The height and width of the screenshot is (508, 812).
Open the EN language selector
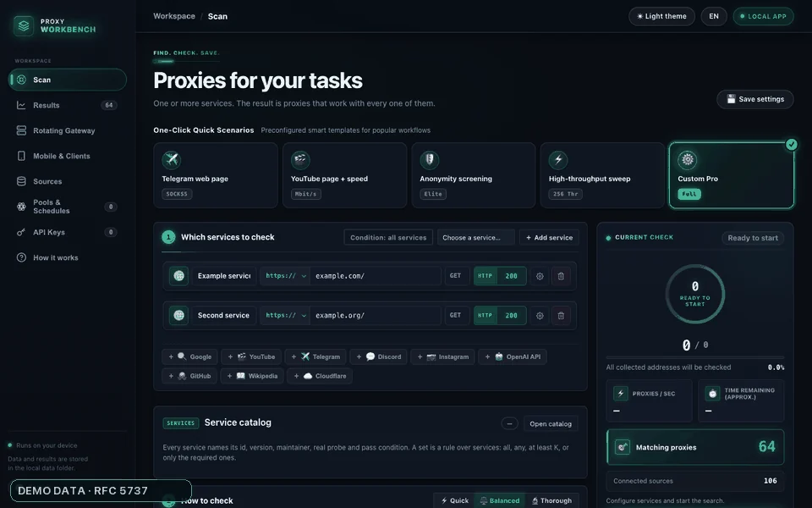pos(714,16)
